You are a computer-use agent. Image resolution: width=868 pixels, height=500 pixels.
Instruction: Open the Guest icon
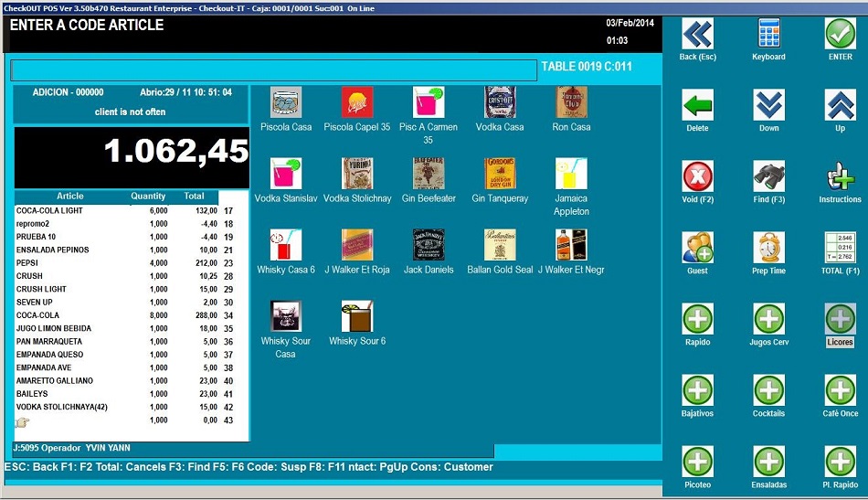pyautogui.click(x=698, y=248)
